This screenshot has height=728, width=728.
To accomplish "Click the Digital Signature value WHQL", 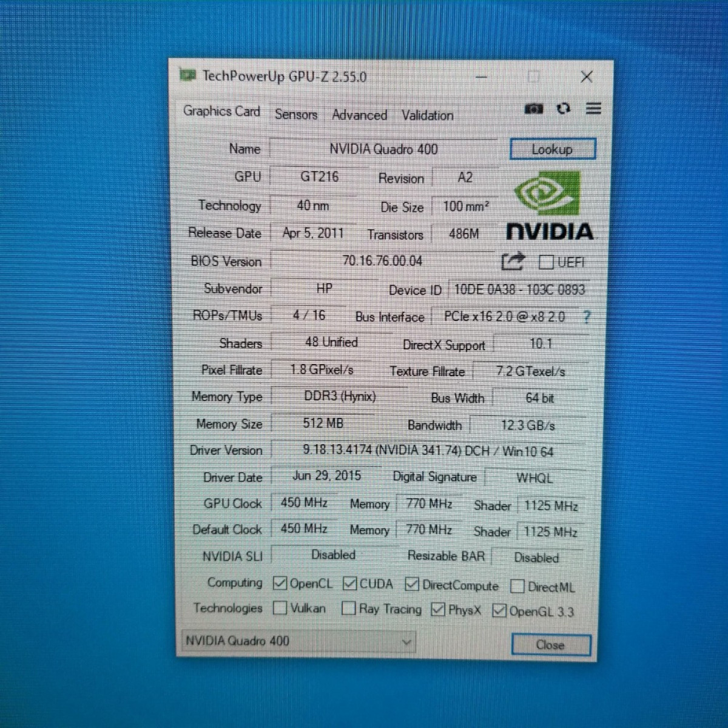I will point(534,478).
